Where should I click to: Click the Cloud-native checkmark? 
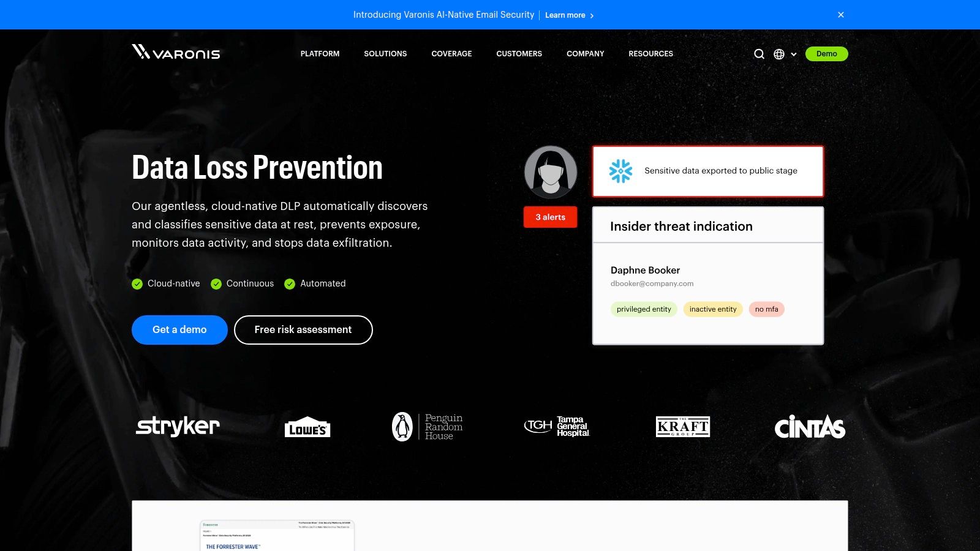137,283
